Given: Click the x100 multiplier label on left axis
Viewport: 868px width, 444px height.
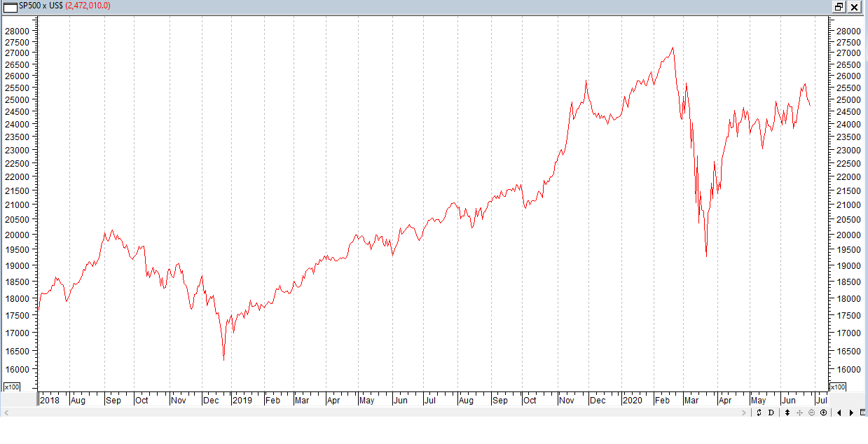Looking at the screenshot, I should tap(12, 387).
